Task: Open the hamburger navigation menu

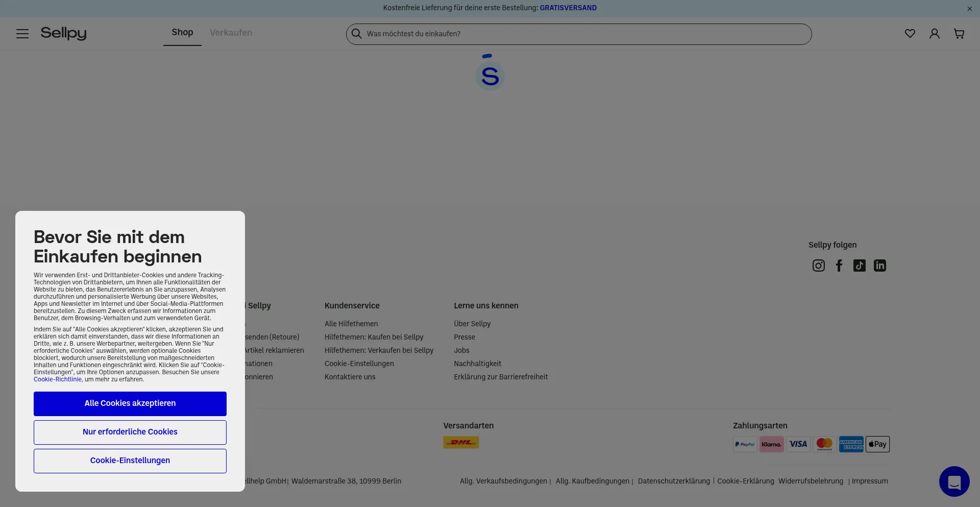Action: (22, 34)
